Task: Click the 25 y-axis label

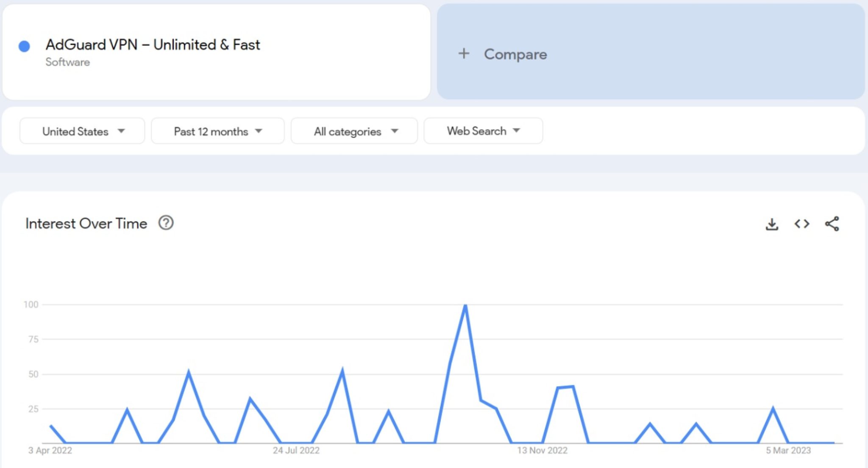Action: 33,409
